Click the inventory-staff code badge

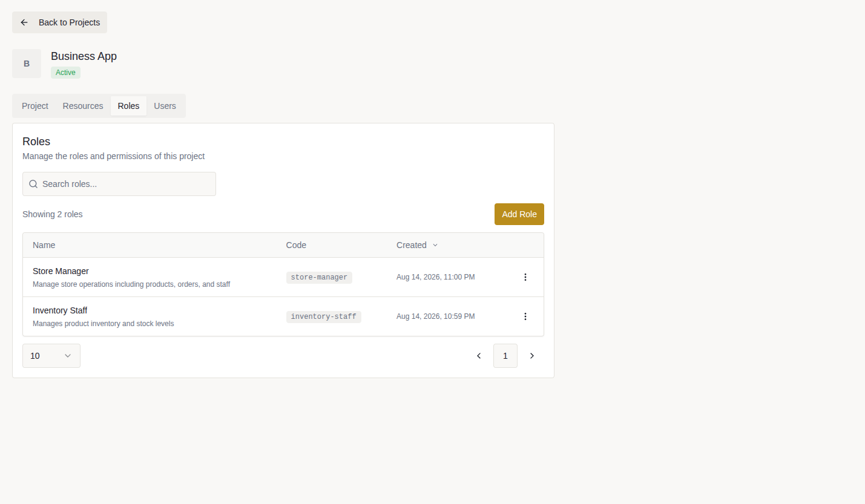point(324,316)
